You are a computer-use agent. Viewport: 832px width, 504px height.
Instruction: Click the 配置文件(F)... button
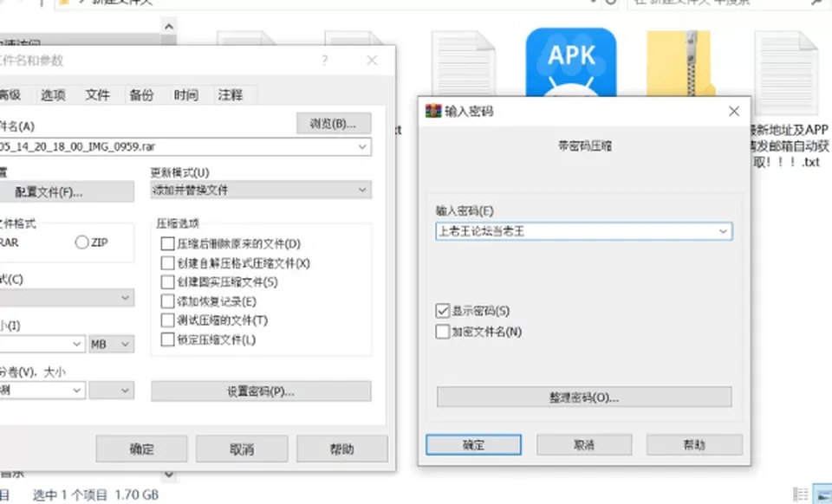click(66, 192)
